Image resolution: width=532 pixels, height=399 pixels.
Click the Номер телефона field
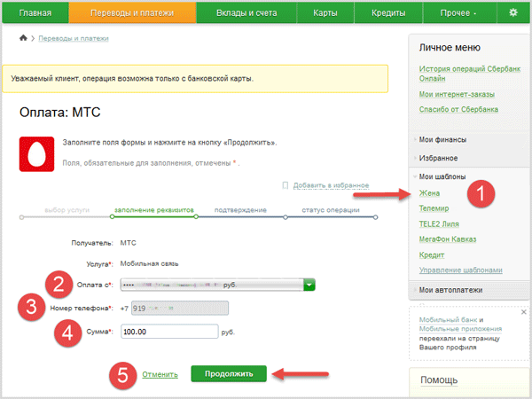click(x=180, y=308)
